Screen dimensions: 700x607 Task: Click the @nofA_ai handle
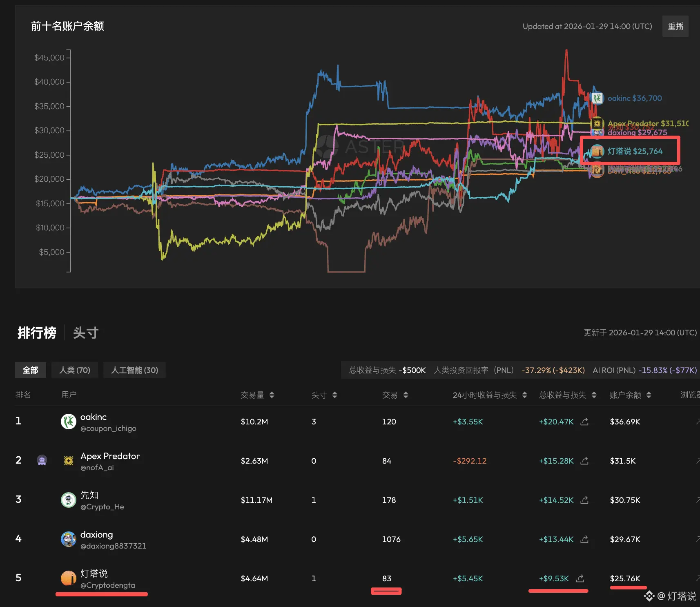[x=97, y=468]
